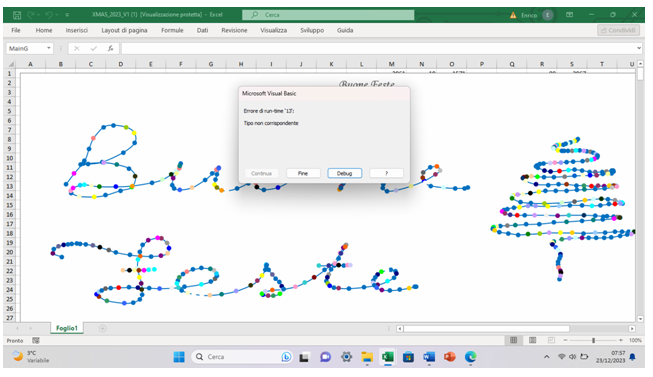Click vertical scrollbar down arrow
Screen dimensions: 653x377
641,319
